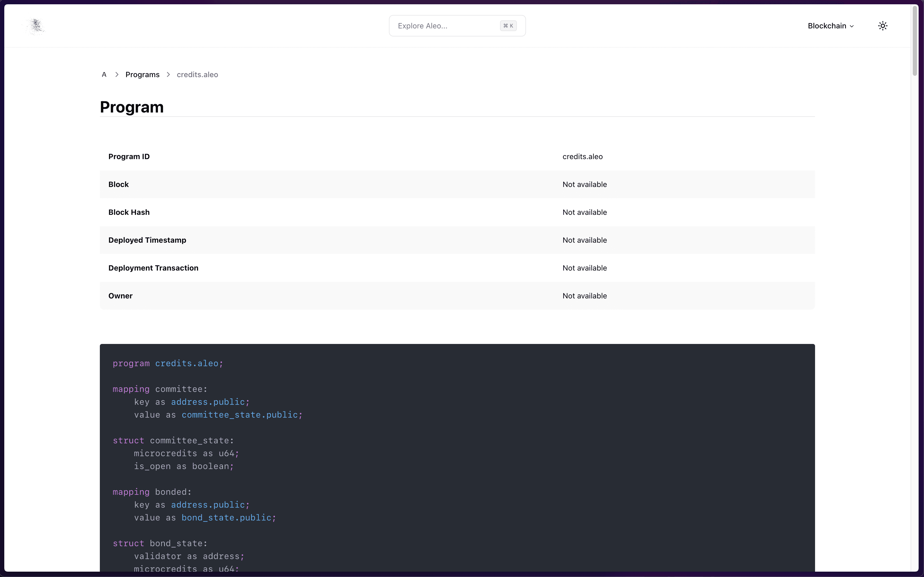This screenshot has width=924, height=577.
Task: Click 'value as bond_state.public;' code line
Action: tap(205, 518)
